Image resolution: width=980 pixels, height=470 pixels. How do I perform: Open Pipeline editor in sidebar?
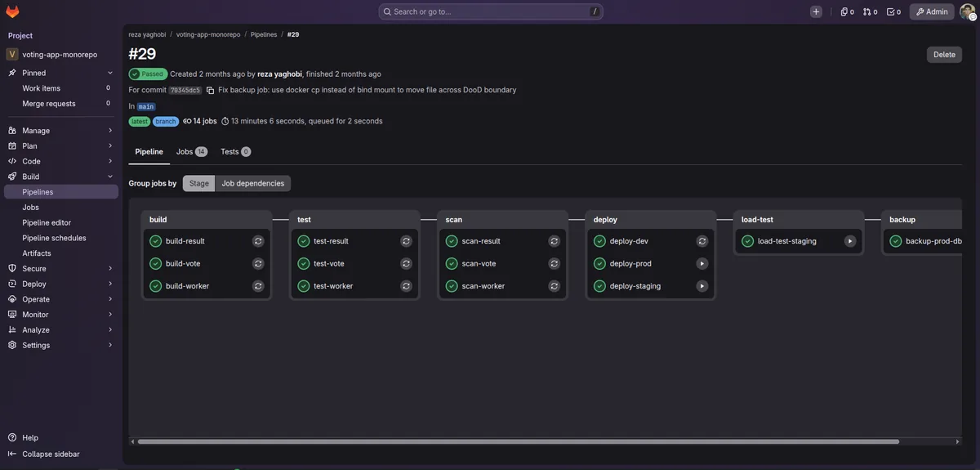coord(61,222)
